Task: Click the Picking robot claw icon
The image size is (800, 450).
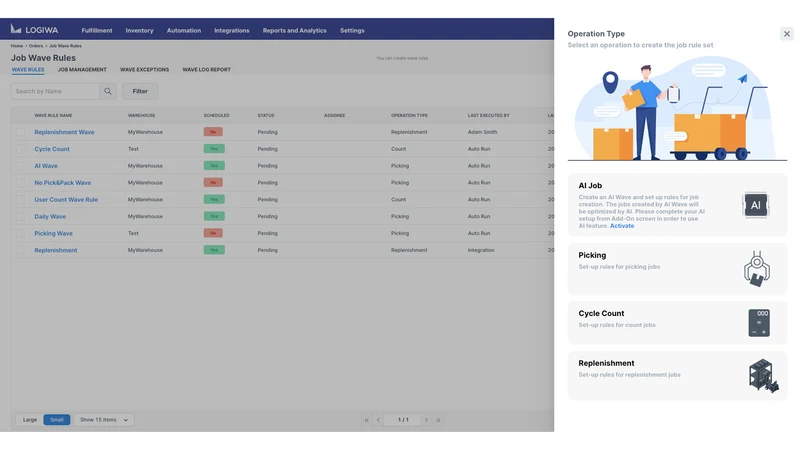Action: pos(757,269)
